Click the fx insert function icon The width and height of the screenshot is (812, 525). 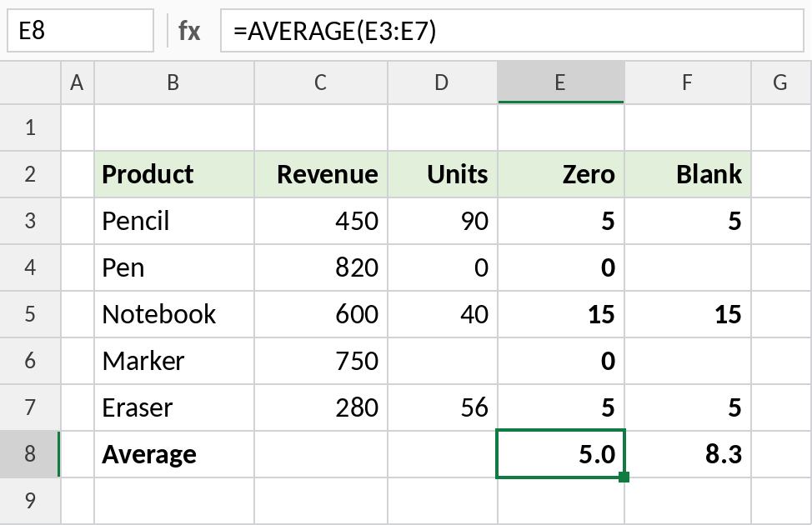point(189,31)
